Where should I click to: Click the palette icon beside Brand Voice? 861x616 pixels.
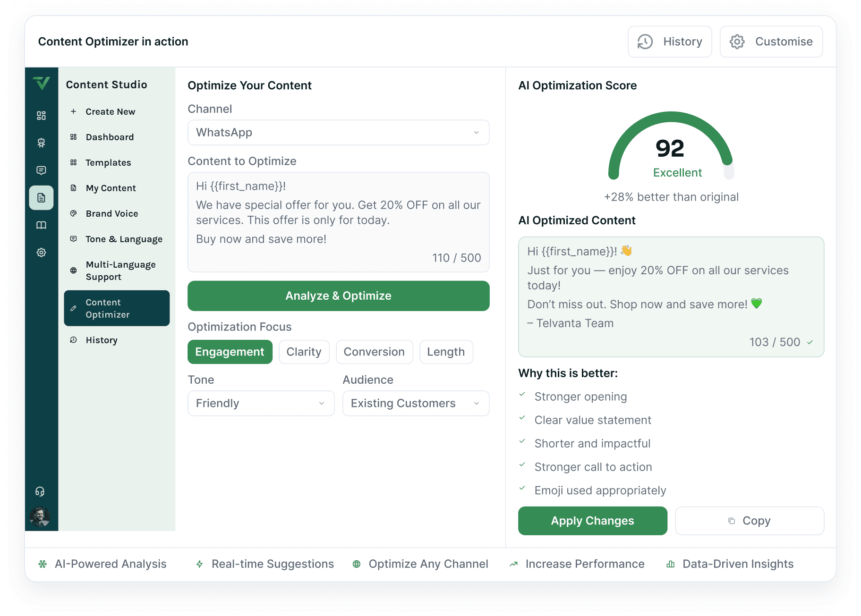click(x=73, y=213)
